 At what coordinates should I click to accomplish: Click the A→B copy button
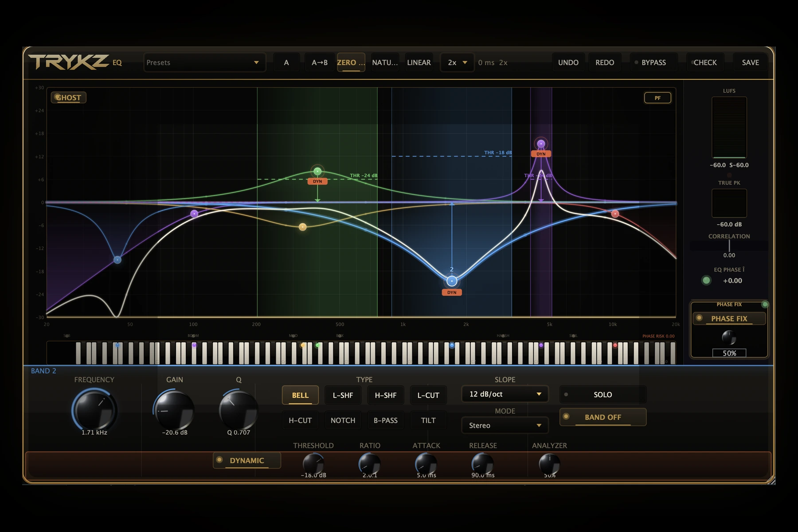click(320, 63)
